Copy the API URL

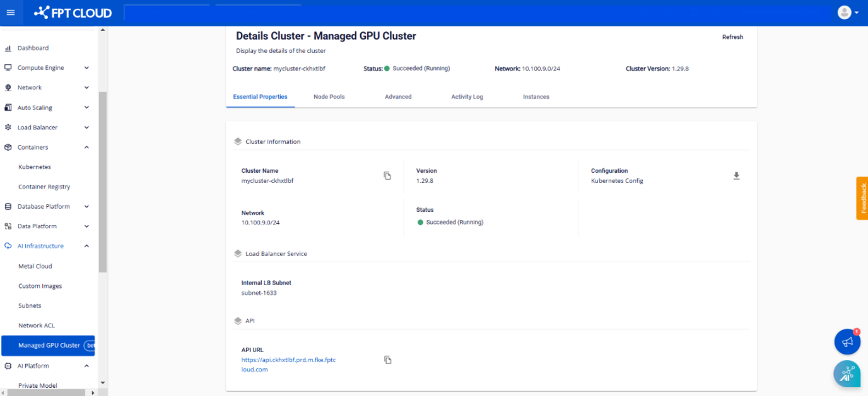[x=388, y=360]
